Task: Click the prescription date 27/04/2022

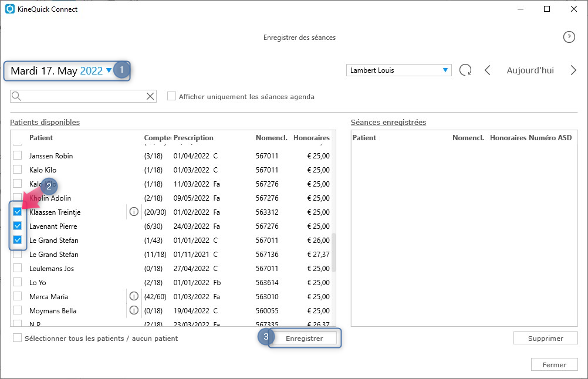Action: point(191,269)
